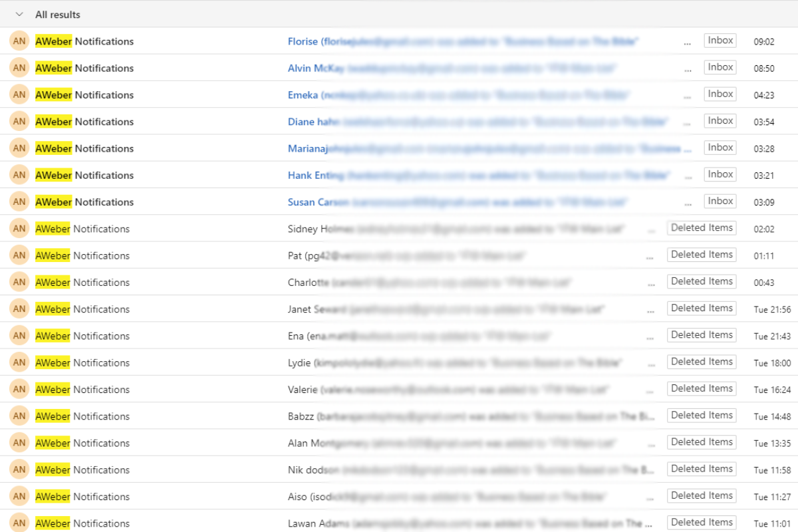This screenshot has height=532, width=798.
Task: Select the AN avatar on Tue 14:48 email
Action: tap(19, 416)
